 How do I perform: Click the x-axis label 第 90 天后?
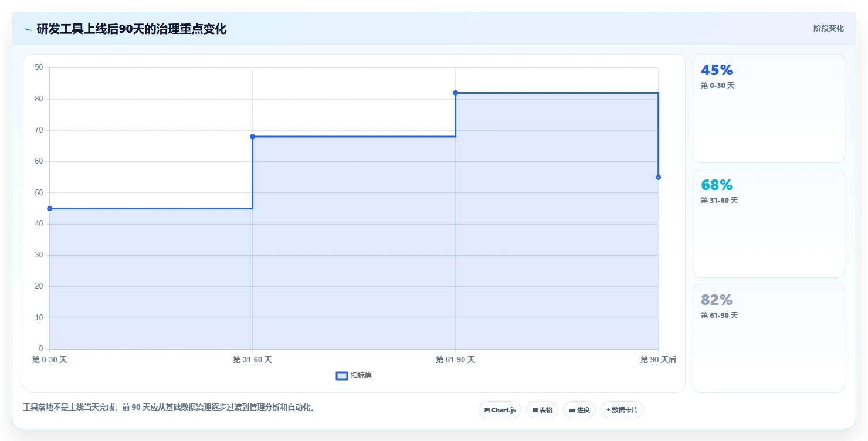point(658,359)
